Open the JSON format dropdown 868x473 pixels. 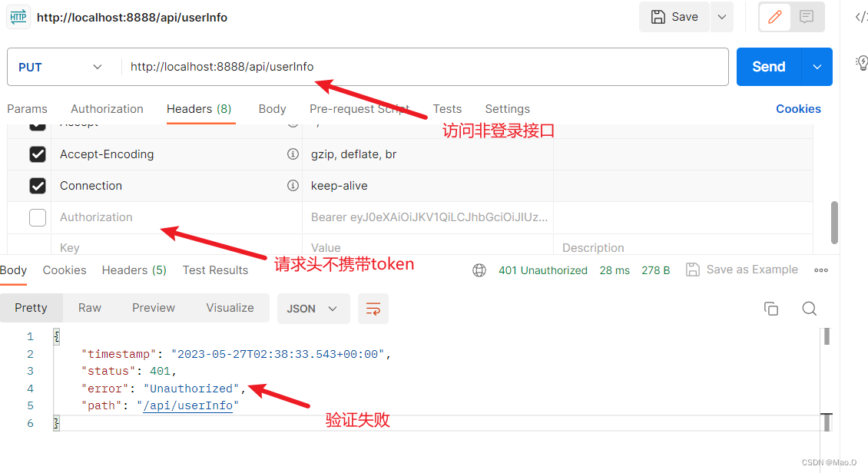[x=312, y=309]
